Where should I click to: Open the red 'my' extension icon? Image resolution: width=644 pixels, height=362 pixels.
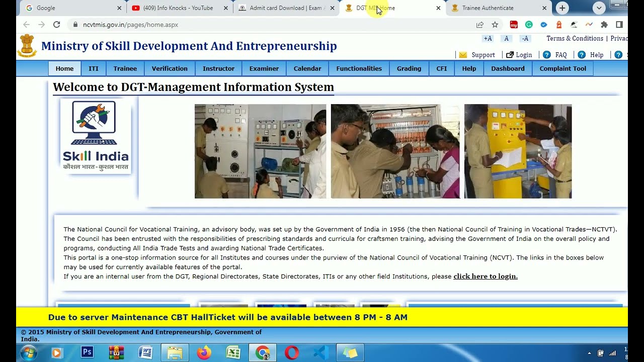514,25
